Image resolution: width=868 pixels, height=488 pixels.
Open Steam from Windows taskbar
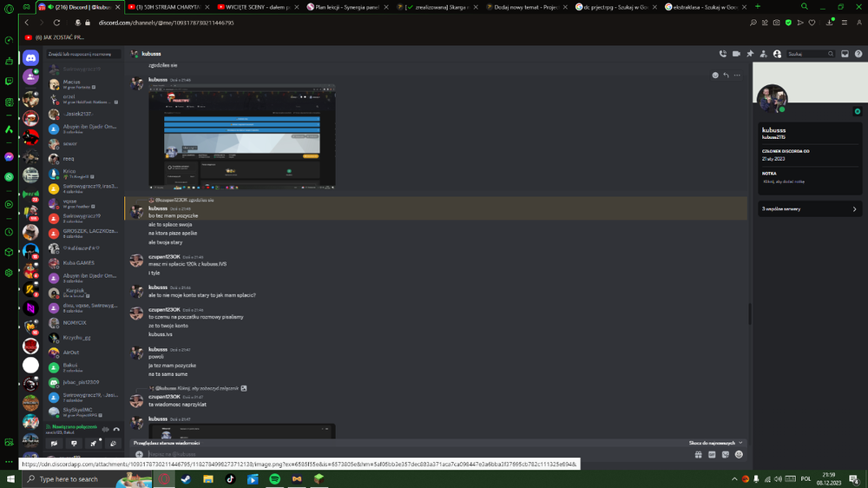click(186, 478)
